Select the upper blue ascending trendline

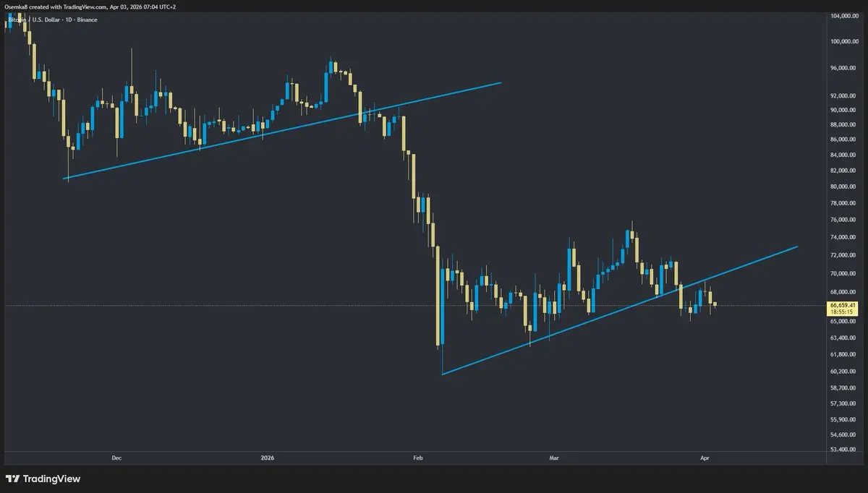[x=282, y=130]
